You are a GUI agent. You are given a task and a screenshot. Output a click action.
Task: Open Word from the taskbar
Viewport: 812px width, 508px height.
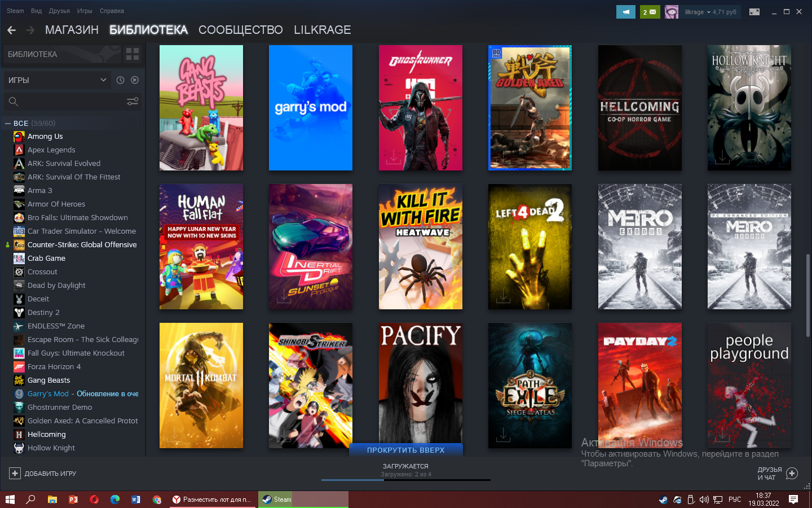[x=136, y=500]
